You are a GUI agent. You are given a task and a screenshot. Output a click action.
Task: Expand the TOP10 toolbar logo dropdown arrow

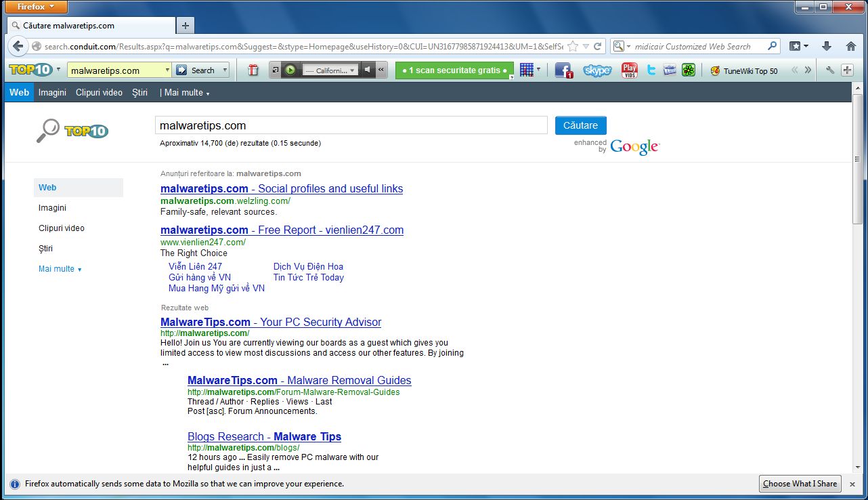[58, 70]
